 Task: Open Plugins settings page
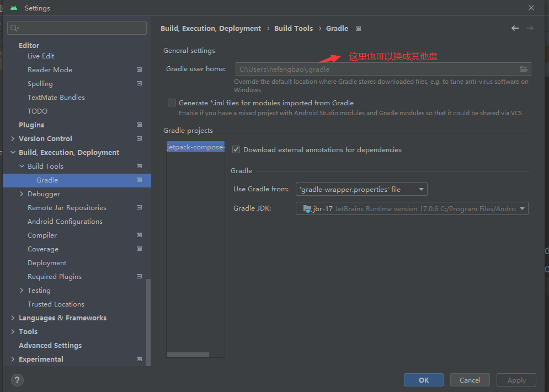click(x=31, y=125)
